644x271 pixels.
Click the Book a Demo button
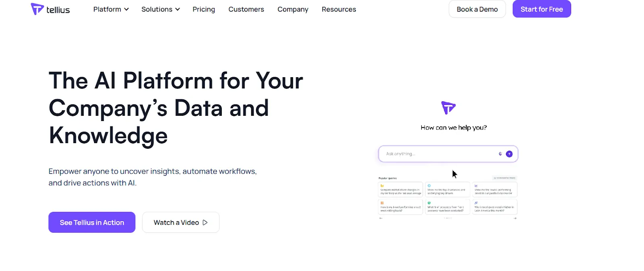(x=477, y=9)
